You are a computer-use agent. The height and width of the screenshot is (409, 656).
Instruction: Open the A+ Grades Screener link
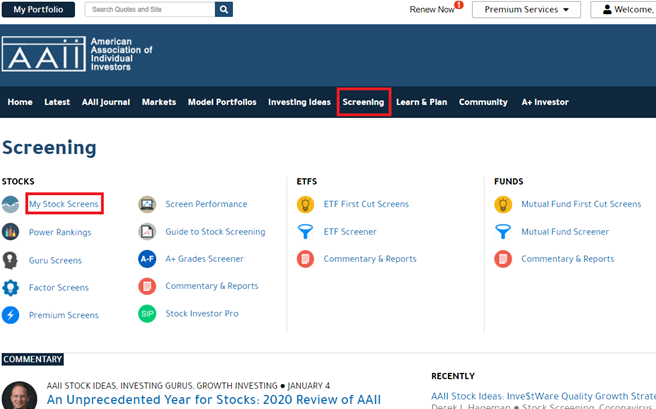point(205,259)
